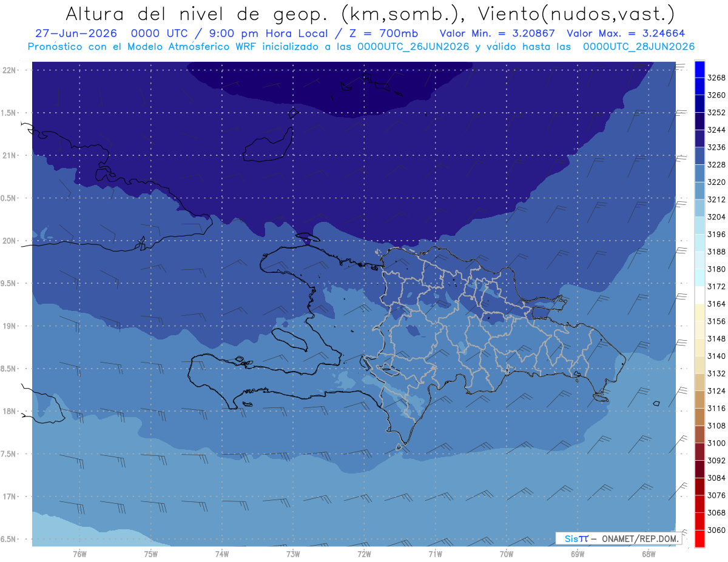This screenshot has width=728, height=562.
Task: Pick the white swatch between 3164 and 3172
Action: click(x=699, y=295)
